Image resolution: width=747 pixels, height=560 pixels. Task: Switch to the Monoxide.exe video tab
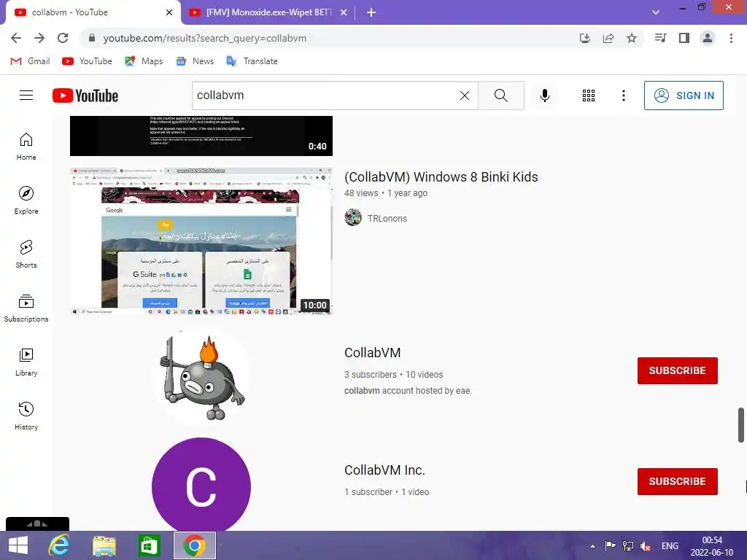268,12
